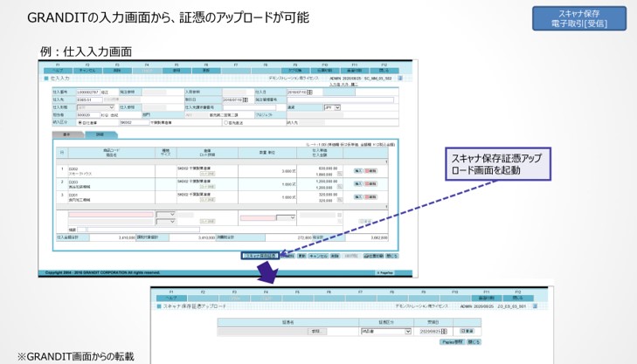Click the small amount icon in row 1
The height and width of the screenshot is (364, 637).
[339, 174]
